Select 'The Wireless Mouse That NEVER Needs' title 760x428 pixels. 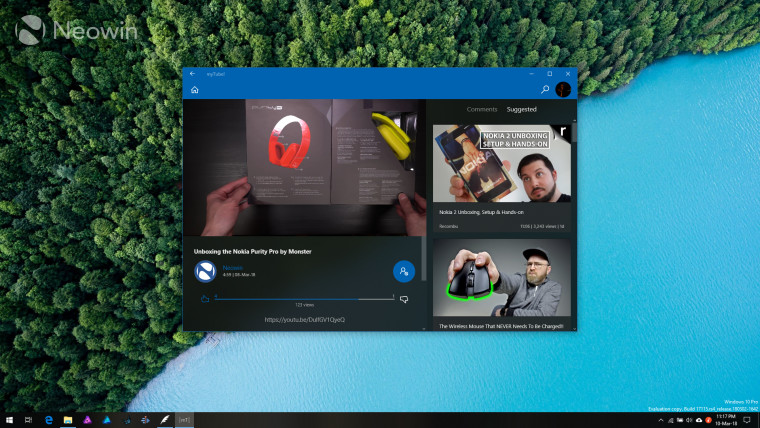click(501, 326)
